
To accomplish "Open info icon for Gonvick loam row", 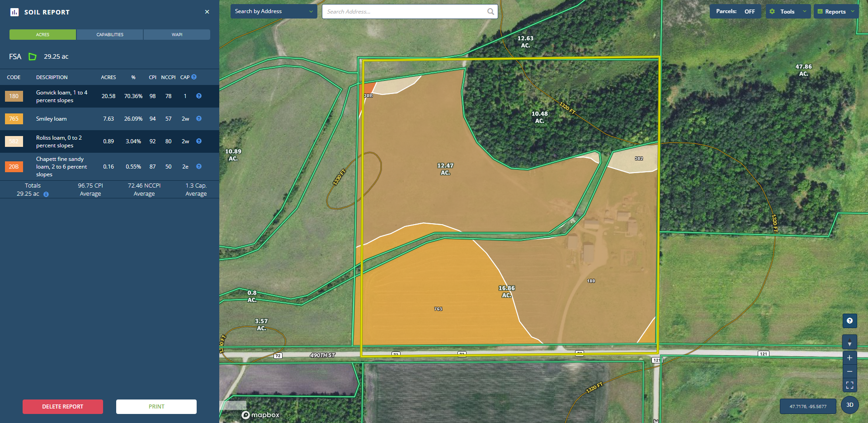I will pyautogui.click(x=199, y=96).
